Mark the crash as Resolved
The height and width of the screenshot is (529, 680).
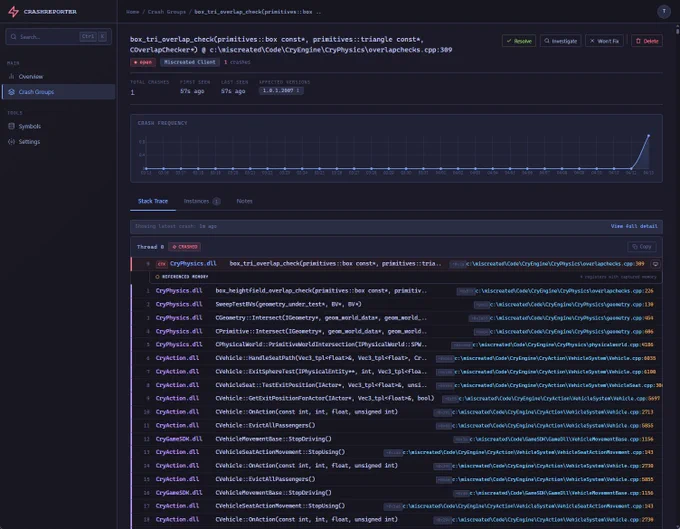519,41
